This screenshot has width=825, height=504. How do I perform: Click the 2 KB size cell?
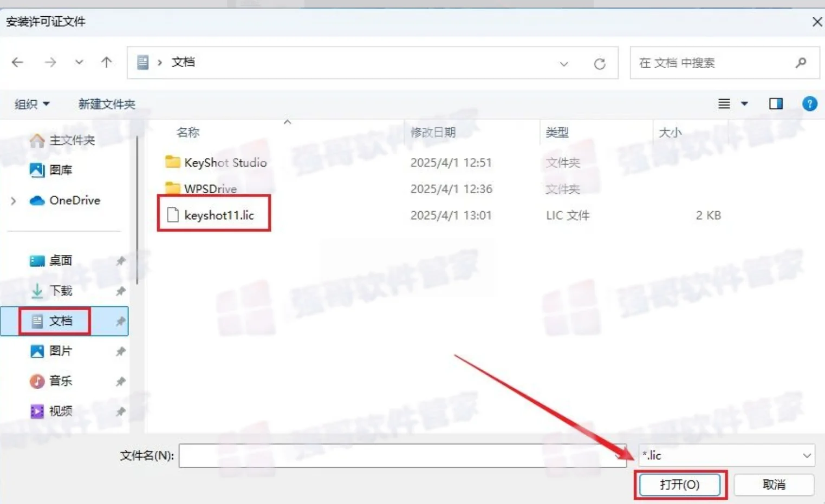point(708,215)
